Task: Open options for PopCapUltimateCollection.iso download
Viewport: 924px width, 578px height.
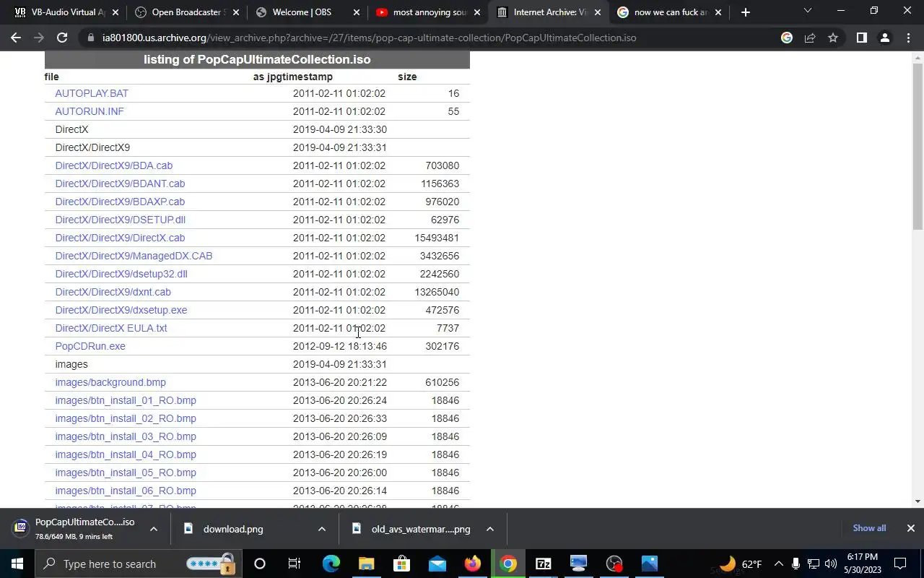Action: point(154,529)
